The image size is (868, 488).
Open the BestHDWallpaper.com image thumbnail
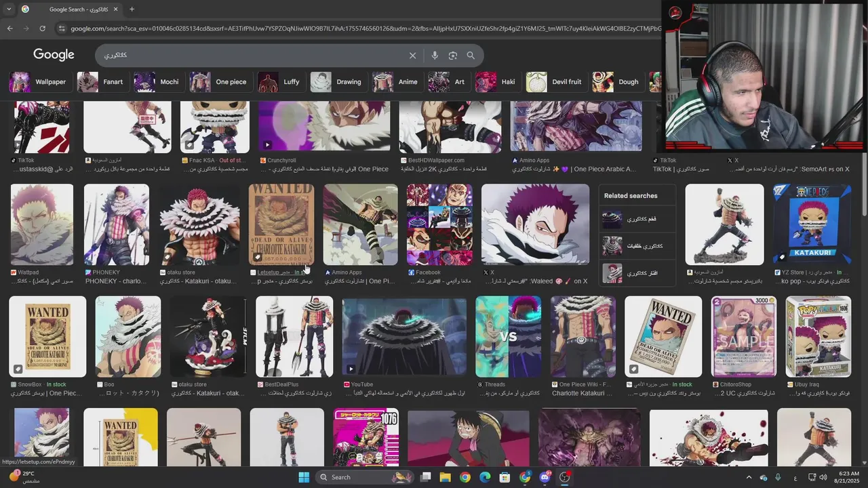[x=450, y=127]
